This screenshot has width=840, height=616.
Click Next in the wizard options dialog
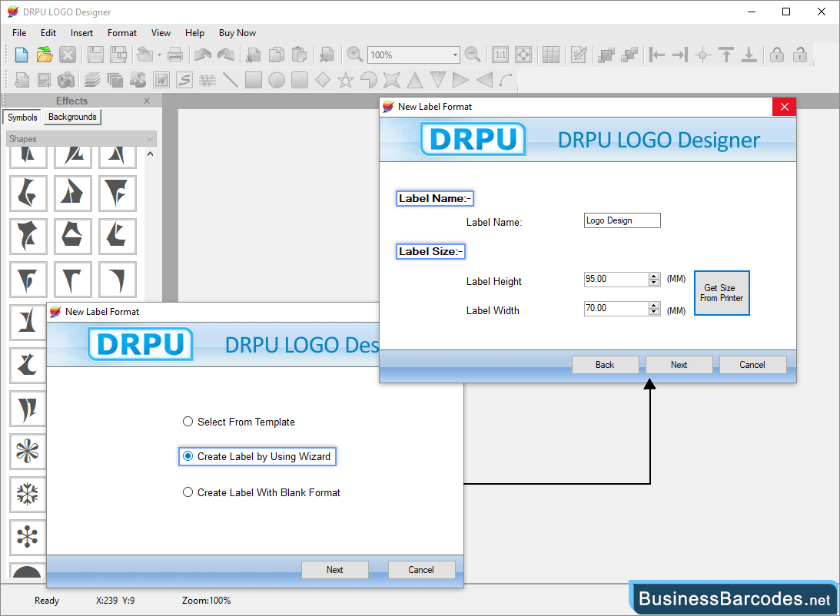coord(335,570)
